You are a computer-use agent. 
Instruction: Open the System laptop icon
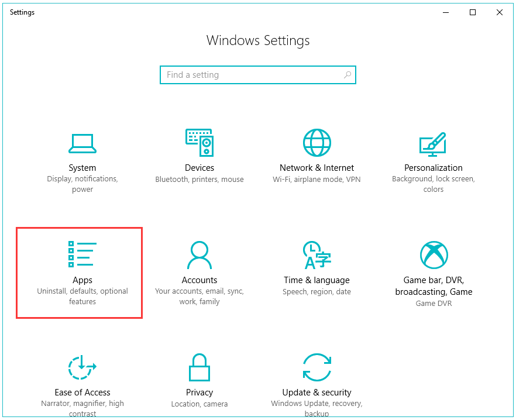82,143
